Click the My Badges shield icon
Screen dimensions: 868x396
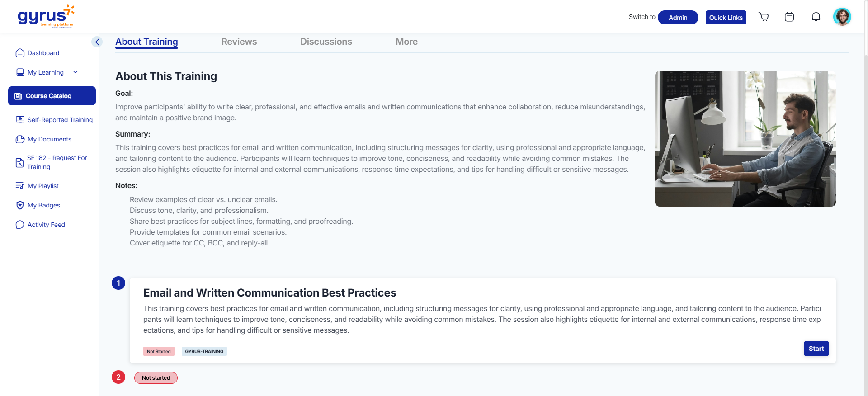tap(20, 205)
